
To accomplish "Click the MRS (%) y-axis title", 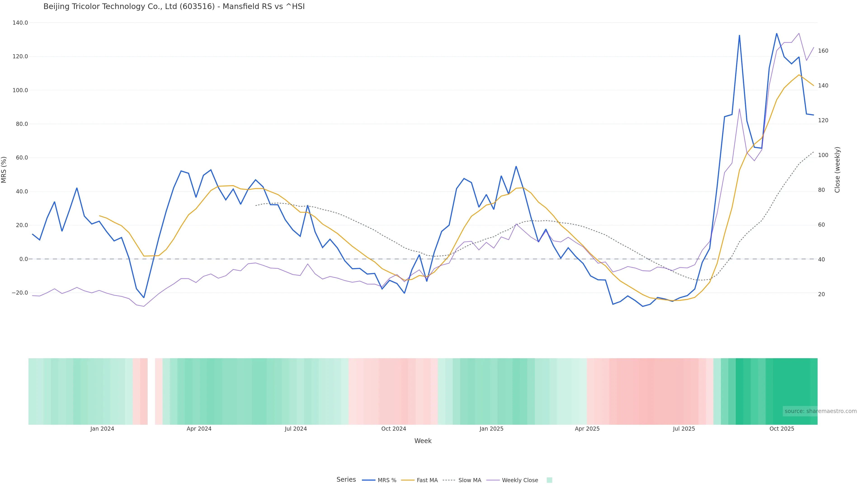I will pyautogui.click(x=4, y=170).
